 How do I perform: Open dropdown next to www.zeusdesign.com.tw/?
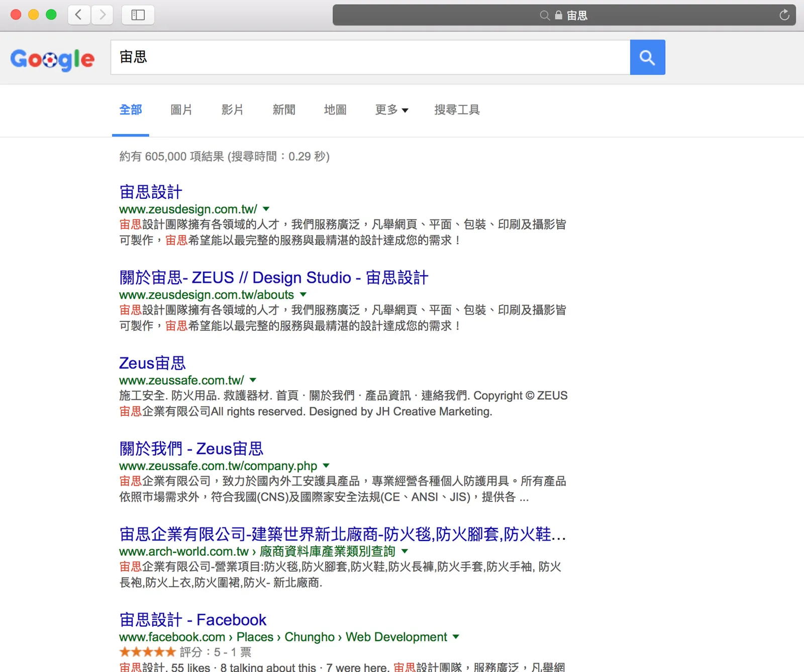click(x=266, y=209)
